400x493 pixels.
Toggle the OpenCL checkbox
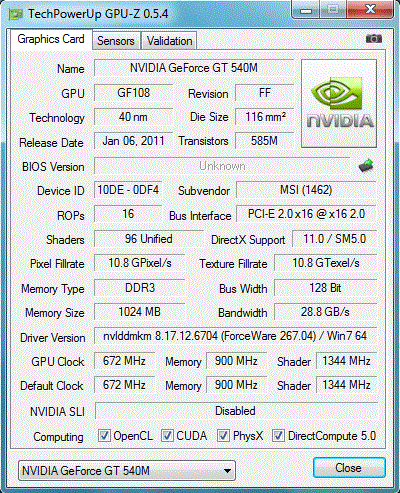click(104, 435)
